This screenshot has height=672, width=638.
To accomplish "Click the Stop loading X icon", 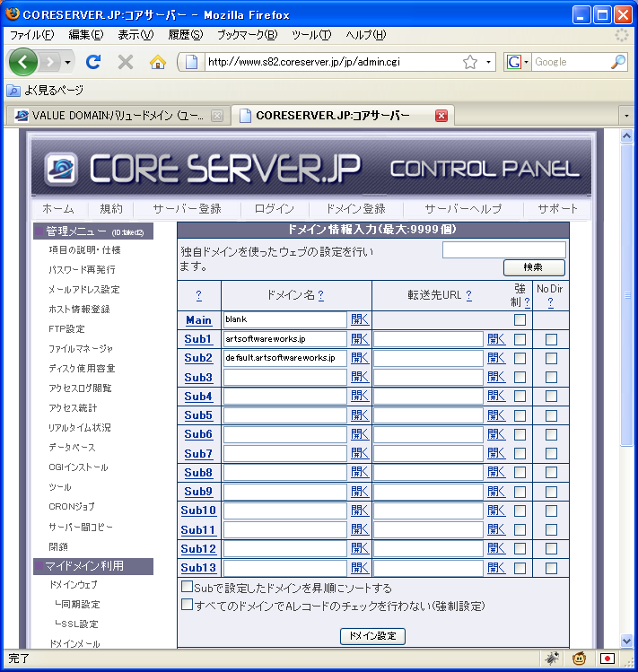I will [x=126, y=62].
